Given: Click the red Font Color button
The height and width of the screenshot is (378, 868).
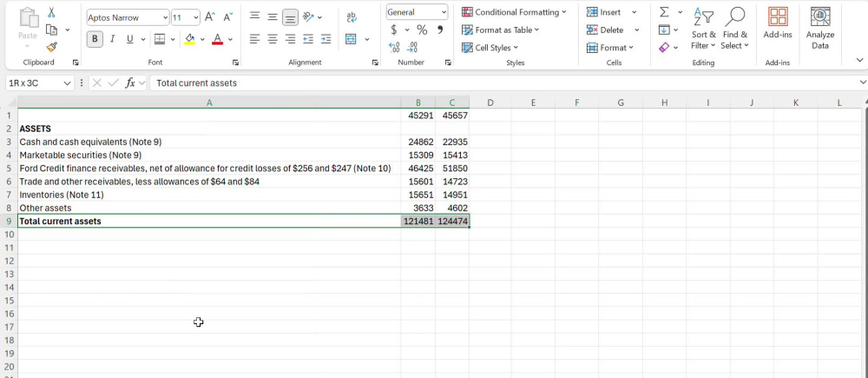Looking at the screenshot, I should [218, 39].
